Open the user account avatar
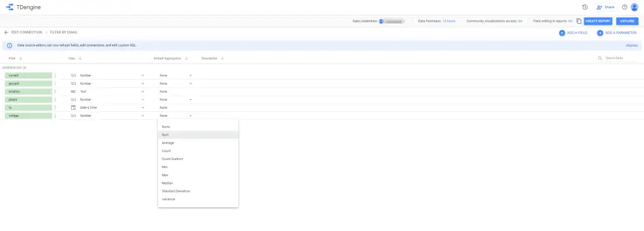 [635, 7]
